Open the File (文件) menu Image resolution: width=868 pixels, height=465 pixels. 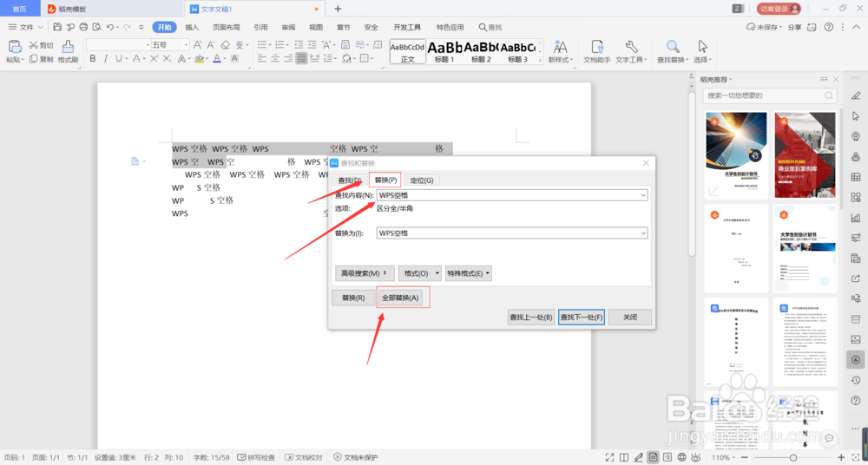coord(26,27)
